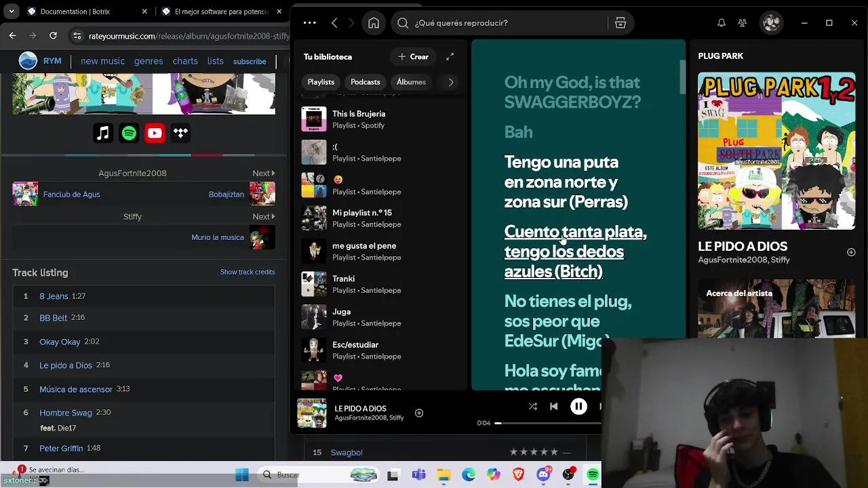
Task: Open the Fanclub de Agus release link
Action: [x=72, y=195]
